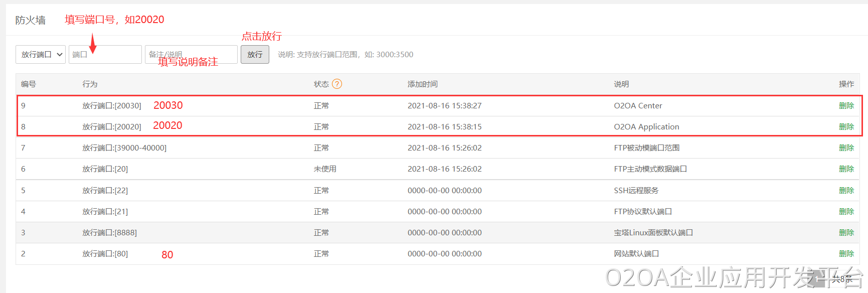Select the row with 放行端口:[20030]

click(112, 105)
